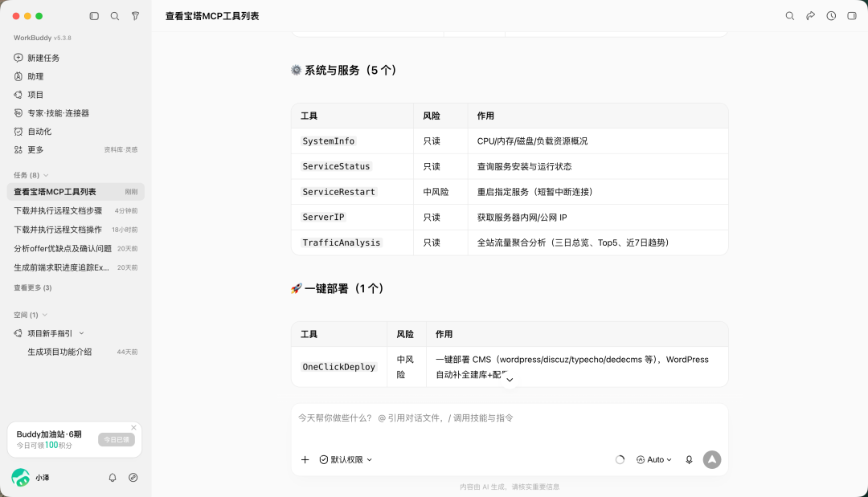Open task 下载并执行远程文档操作
The width and height of the screenshot is (868, 497).
(x=76, y=230)
